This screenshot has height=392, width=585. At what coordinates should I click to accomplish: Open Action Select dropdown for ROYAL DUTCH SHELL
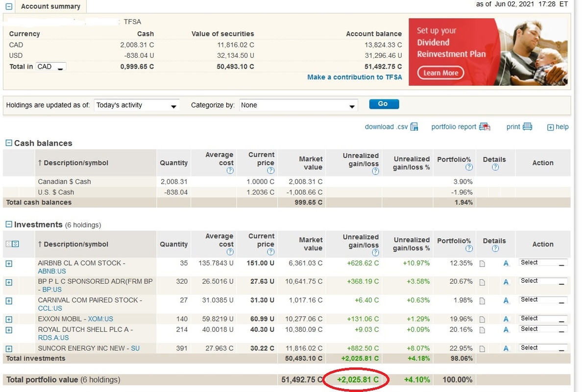pos(543,329)
